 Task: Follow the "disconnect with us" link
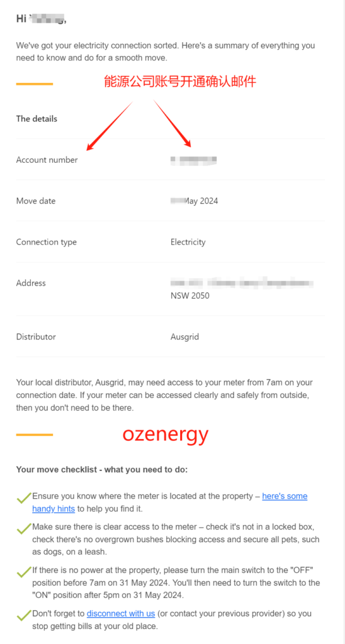coord(120,614)
